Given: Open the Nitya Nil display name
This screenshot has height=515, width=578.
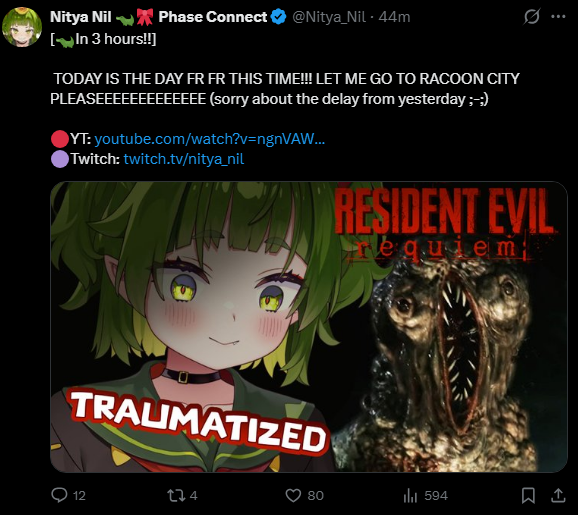Looking at the screenshot, I should coord(81,17).
